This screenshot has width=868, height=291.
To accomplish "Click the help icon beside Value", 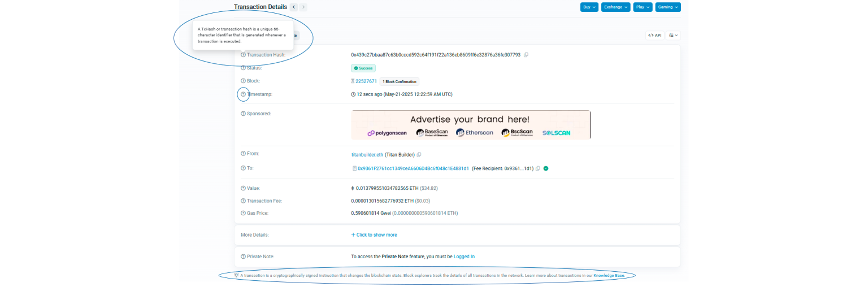I will (243, 188).
